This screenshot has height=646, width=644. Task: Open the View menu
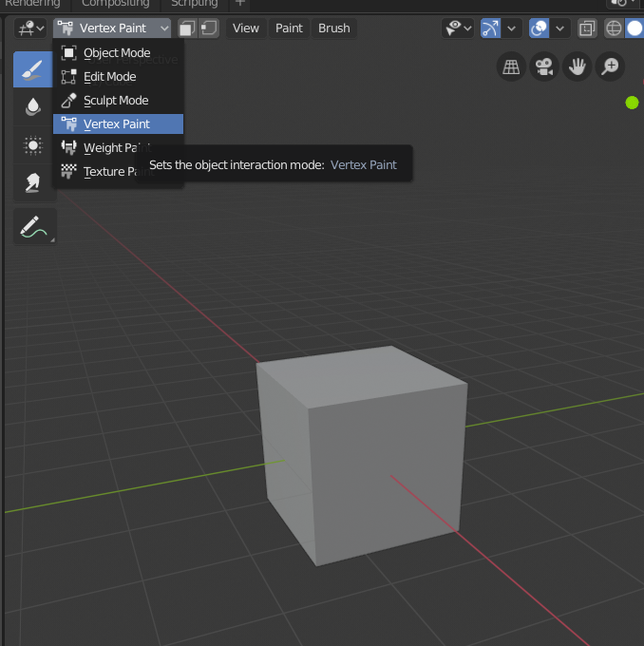coord(246,28)
